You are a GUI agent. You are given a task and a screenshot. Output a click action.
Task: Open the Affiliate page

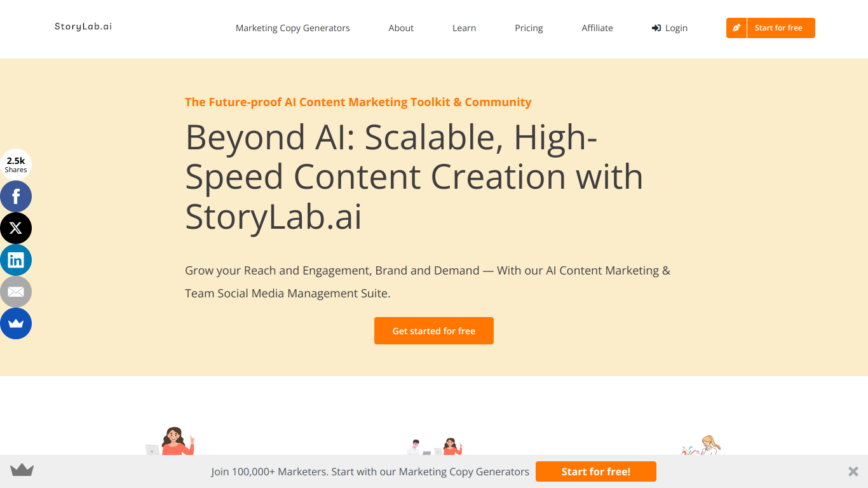coord(597,28)
